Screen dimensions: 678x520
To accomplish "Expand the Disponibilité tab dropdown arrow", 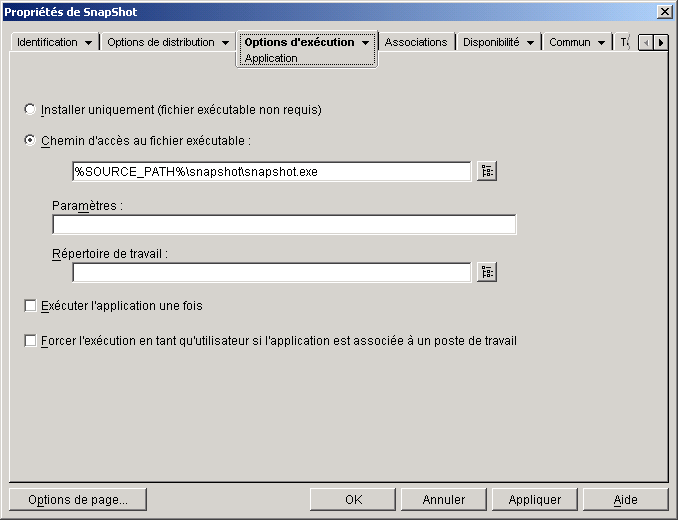I will (x=530, y=43).
